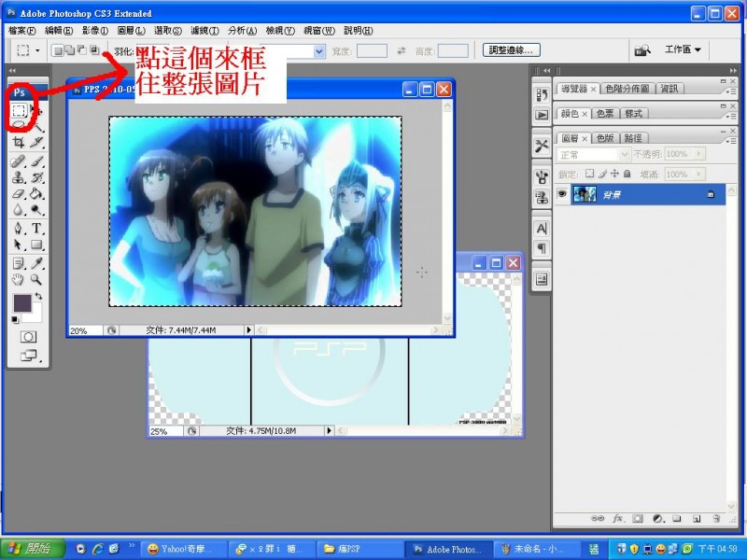This screenshot has width=747, height=560.
Task: Open the foreground color picker
Action: [21, 303]
